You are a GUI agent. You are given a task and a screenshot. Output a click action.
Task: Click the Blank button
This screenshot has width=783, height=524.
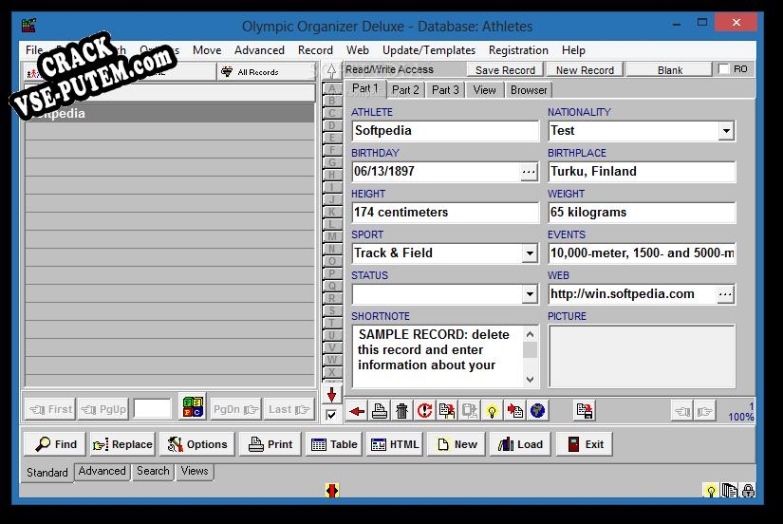670,70
